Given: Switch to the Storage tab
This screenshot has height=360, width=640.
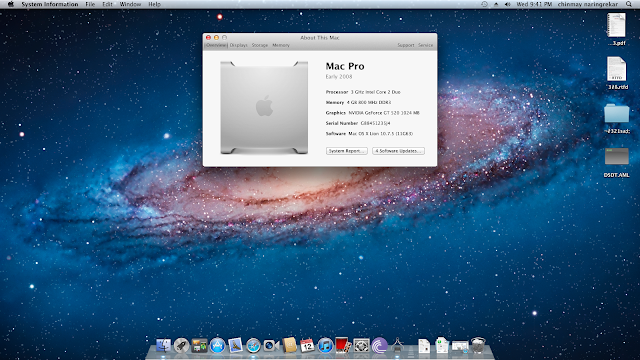Looking at the screenshot, I should pos(260,45).
